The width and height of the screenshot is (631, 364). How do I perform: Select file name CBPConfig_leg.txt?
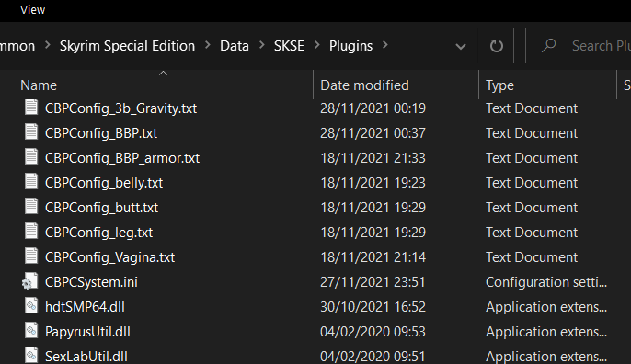(98, 233)
